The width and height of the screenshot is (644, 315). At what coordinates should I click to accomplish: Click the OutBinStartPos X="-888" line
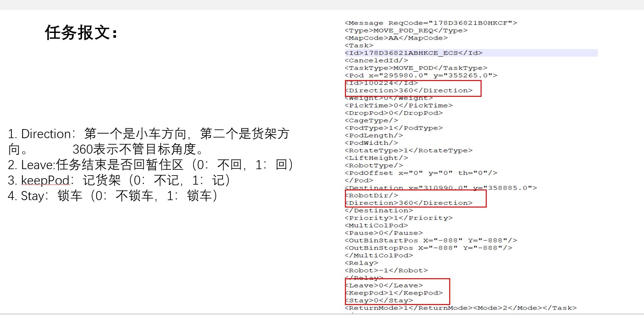click(x=431, y=240)
